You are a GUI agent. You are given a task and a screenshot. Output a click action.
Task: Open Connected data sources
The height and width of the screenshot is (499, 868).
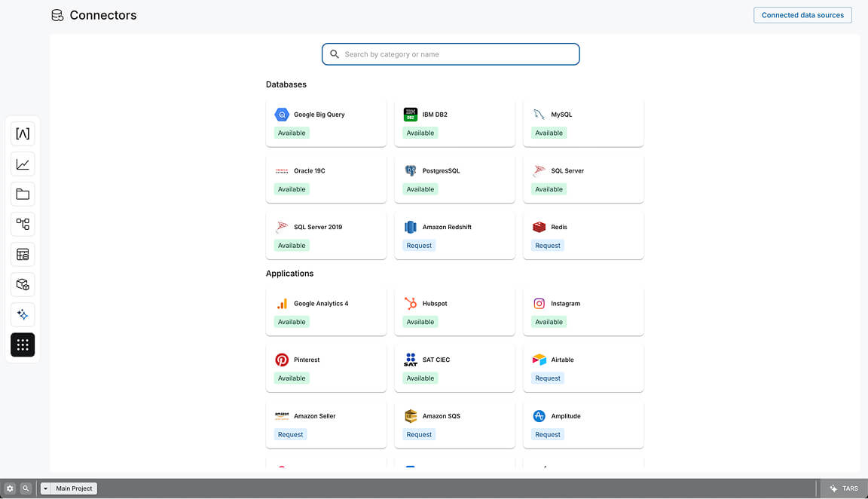point(802,15)
